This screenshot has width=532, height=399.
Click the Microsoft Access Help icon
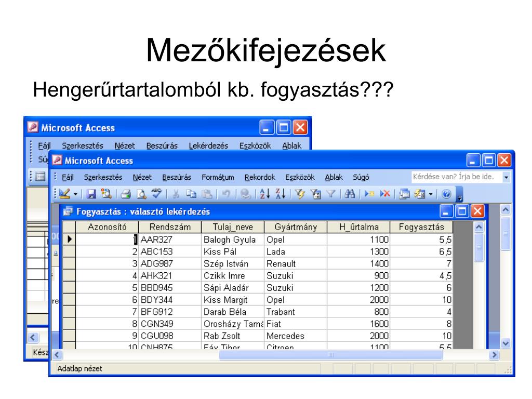pos(446,194)
